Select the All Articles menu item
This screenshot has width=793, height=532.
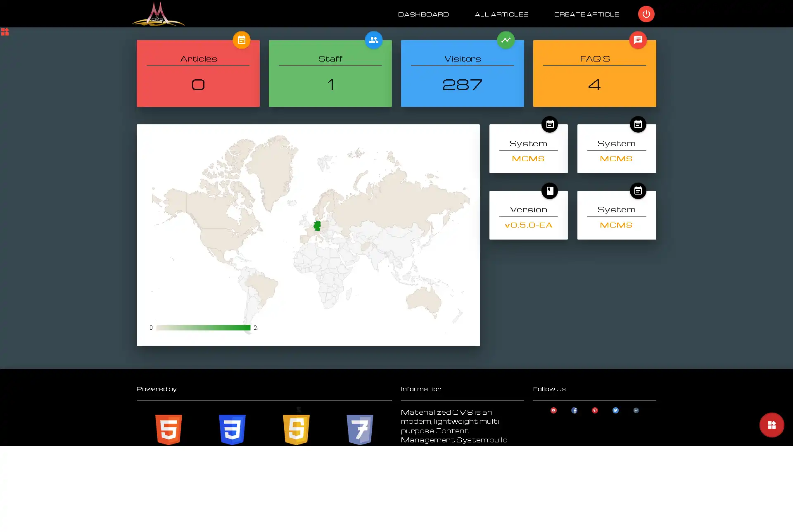(x=501, y=14)
